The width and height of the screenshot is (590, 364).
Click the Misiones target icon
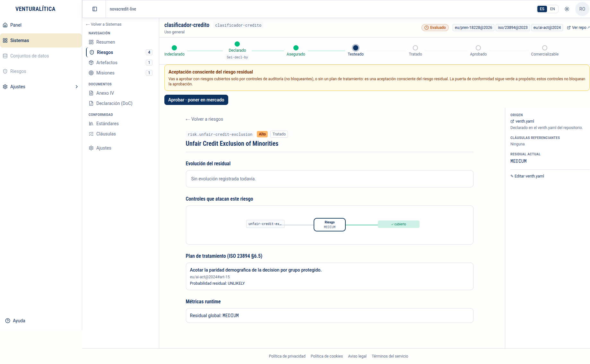91,73
